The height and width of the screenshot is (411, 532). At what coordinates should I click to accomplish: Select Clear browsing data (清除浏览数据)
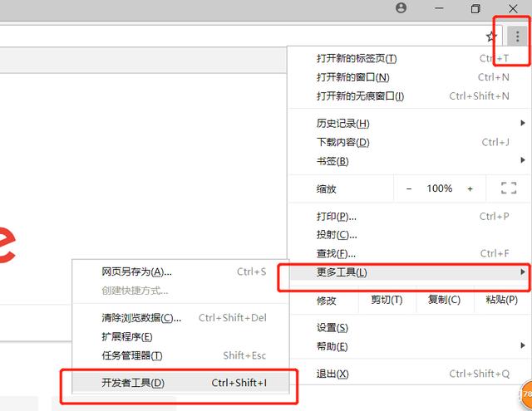(181, 318)
